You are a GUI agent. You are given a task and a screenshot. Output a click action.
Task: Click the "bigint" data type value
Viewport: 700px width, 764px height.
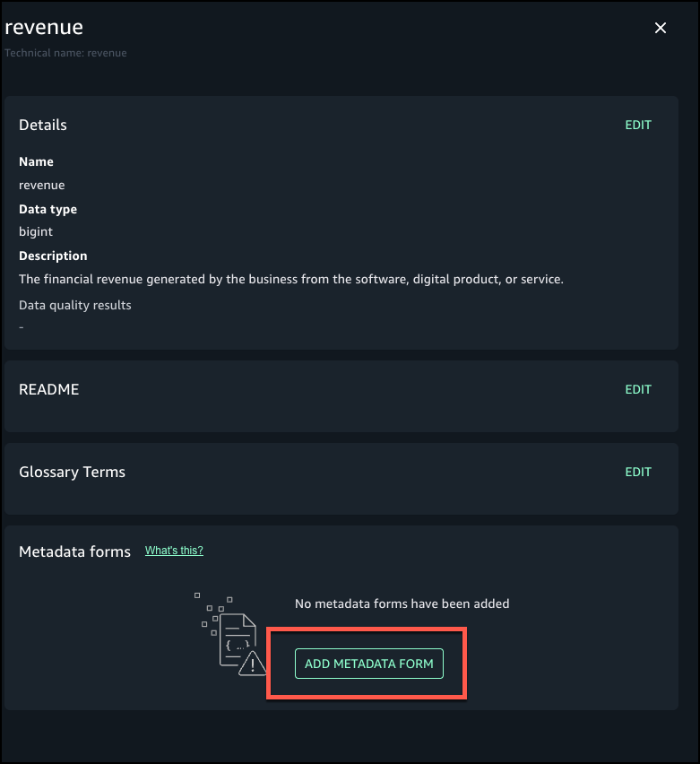[36, 231]
